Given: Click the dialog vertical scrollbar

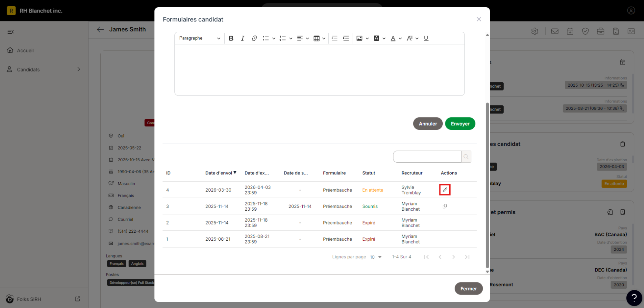Looking at the screenshot, I should [x=487, y=185].
